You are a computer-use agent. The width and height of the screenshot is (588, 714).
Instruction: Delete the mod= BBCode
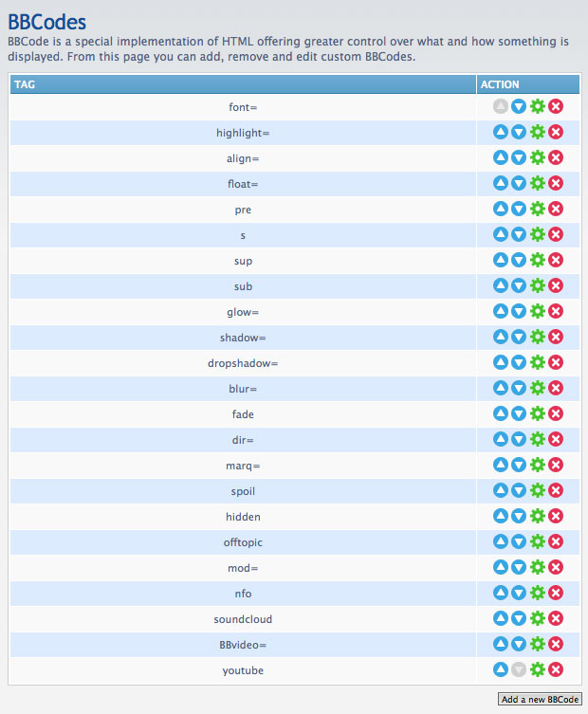click(556, 567)
